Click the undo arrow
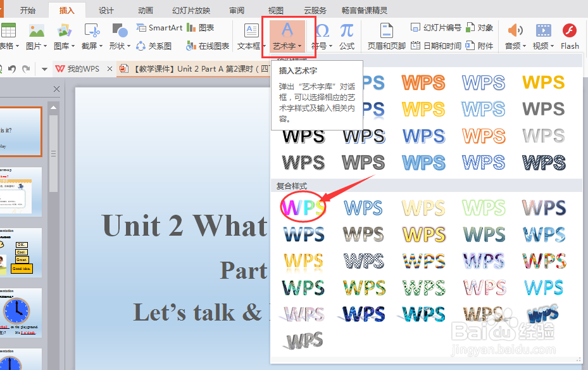The image size is (588, 370). (x=12, y=69)
